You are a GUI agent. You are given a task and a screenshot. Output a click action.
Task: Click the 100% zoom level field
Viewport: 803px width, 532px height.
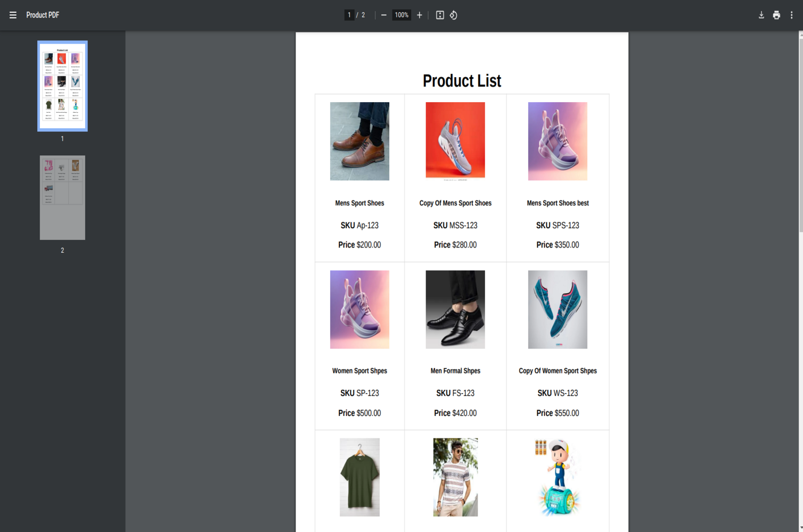pos(401,15)
